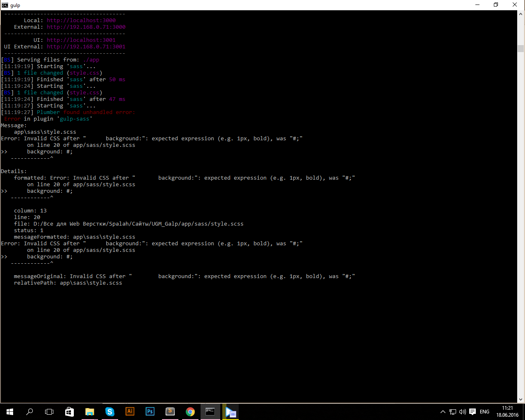Open the media player taskbar icon
525x420 pixels.
click(231, 412)
